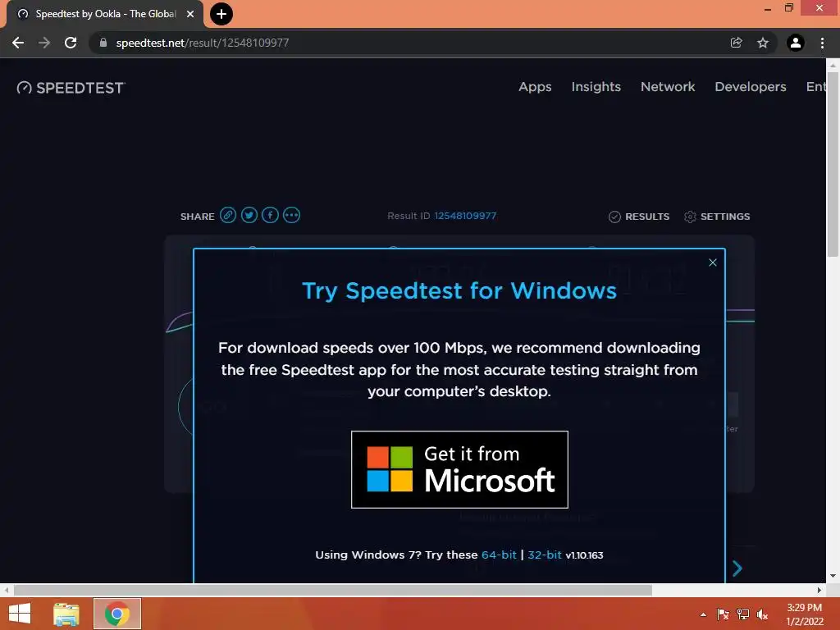Open Windows Start menu
This screenshot has width=840, height=630.
point(20,614)
